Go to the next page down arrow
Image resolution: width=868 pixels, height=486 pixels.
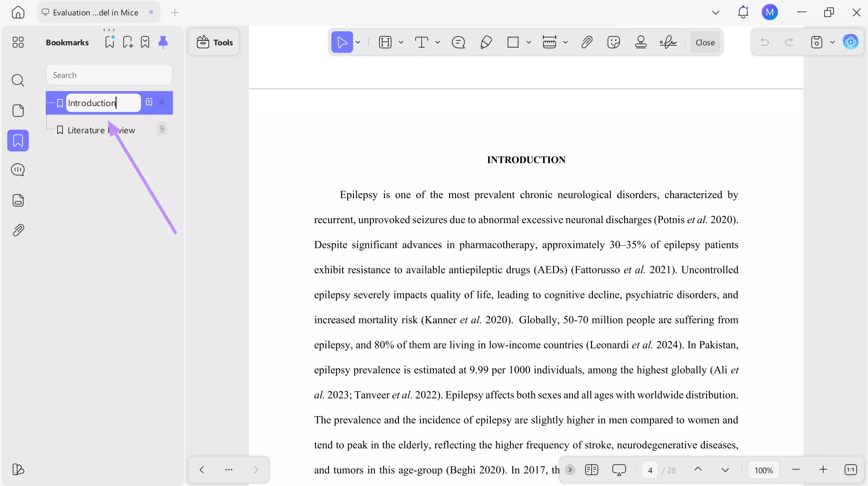click(x=725, y=470)
